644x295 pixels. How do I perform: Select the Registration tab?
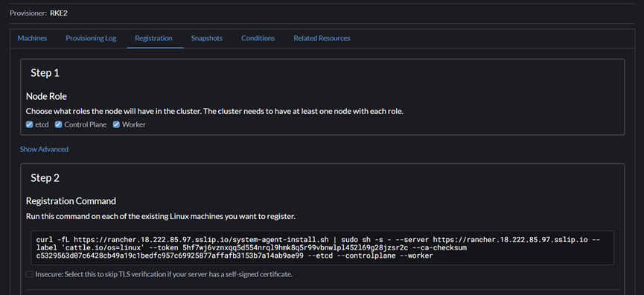153,38
